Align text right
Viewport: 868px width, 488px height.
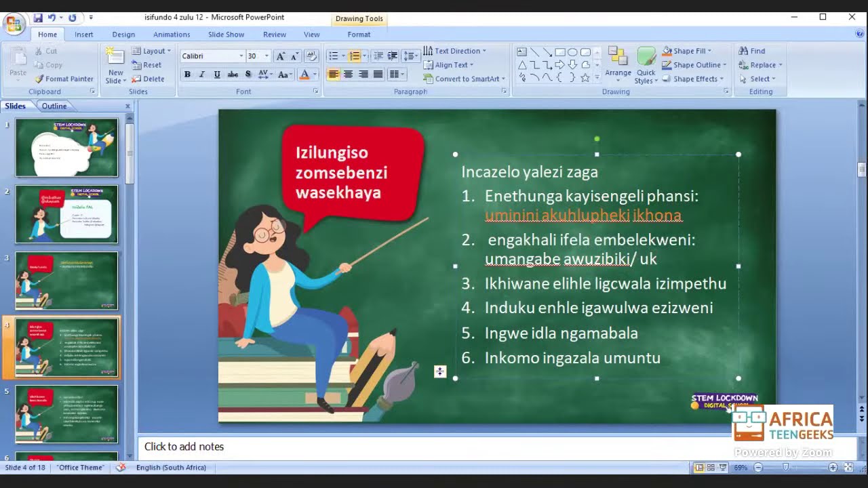363,75
